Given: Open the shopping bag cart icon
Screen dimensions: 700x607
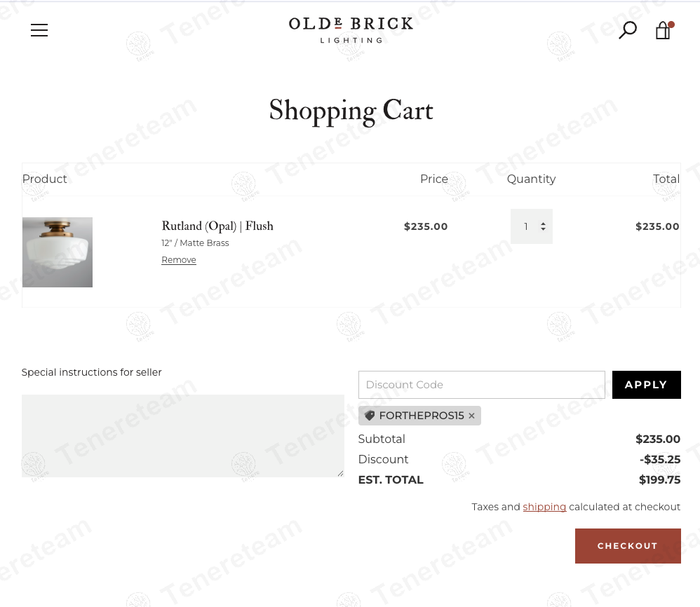Looking at the screenshot, I should (x=663, y=30).
